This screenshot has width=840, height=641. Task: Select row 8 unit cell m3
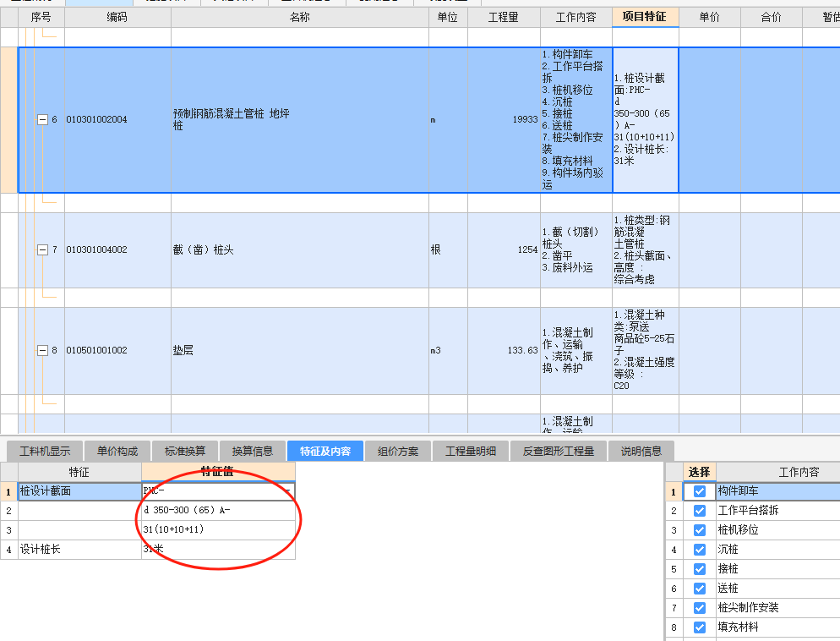click(448, 350)
